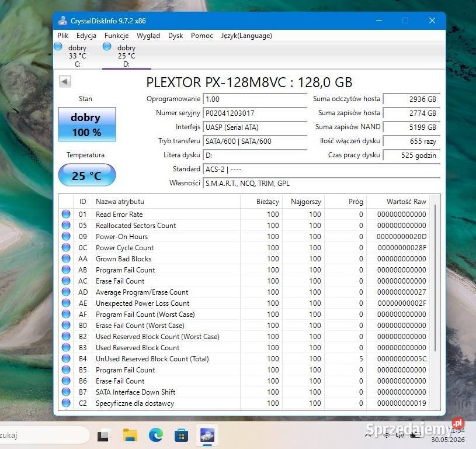
Task: Click the Oprogramowanie field showing 1.00
Action: 255,99
